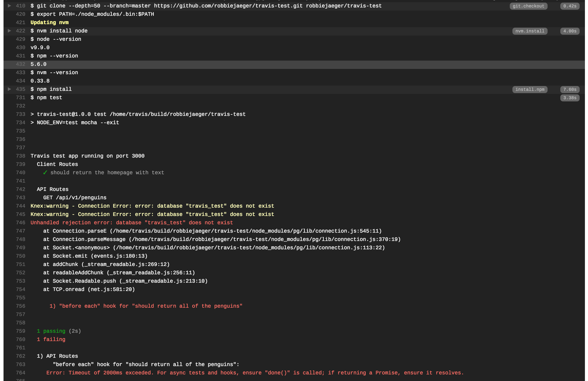Viewport: 588px width, 381px height.
Task: Click line number 756 before each hook
Action: (21, 306)
